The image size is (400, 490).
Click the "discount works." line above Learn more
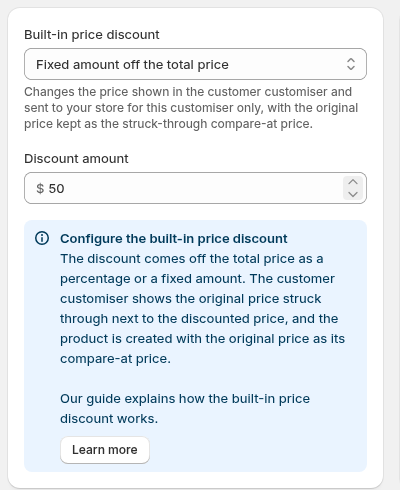pos(109,419)
